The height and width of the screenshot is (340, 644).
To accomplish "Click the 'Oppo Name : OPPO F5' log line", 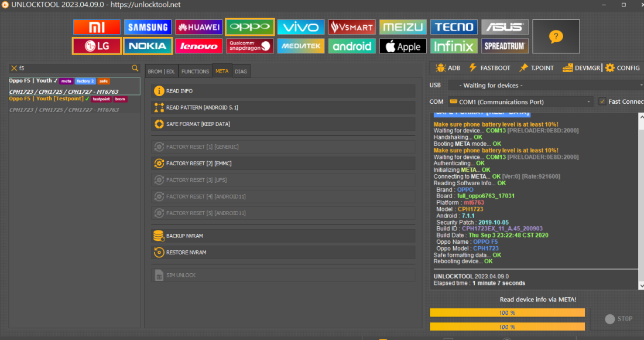I will (x=467, y=242).
